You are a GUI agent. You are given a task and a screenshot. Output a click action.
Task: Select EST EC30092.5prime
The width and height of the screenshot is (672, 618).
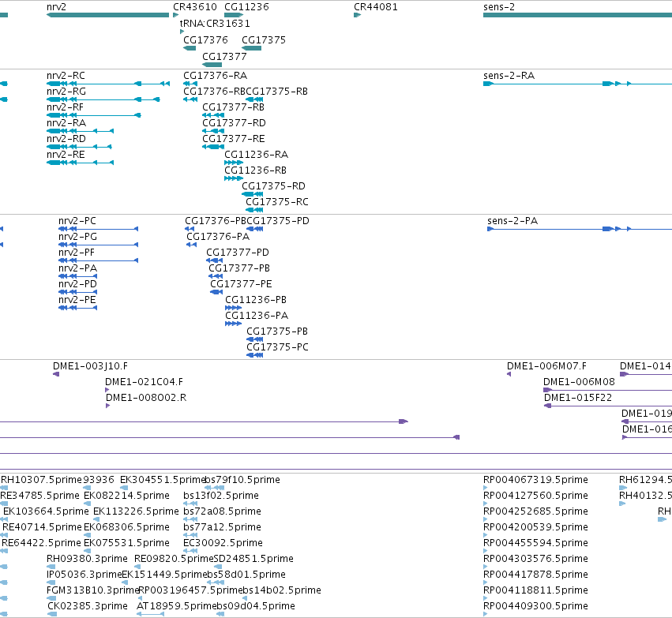pos(223,543)
